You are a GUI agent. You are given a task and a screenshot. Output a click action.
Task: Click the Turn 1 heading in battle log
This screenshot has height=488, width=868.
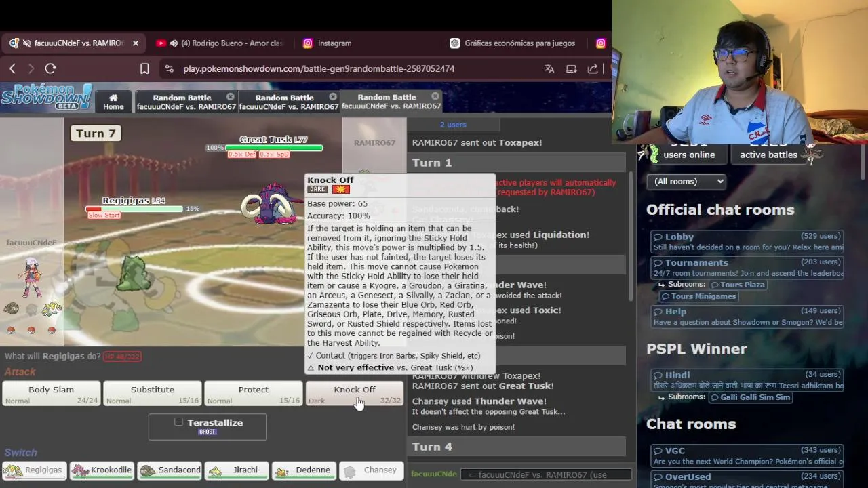tap(432, 163)
